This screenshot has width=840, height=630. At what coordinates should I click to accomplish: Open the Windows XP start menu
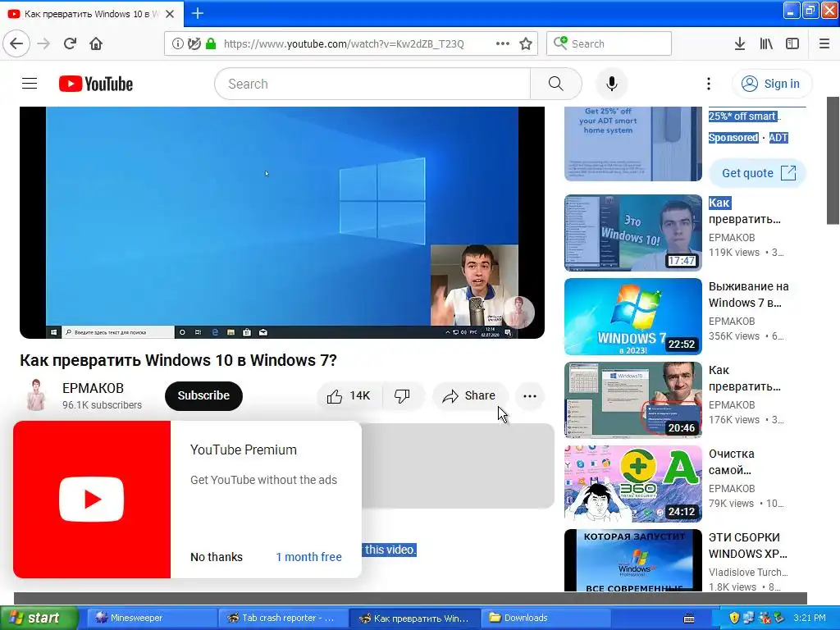[x=39, y=618]
